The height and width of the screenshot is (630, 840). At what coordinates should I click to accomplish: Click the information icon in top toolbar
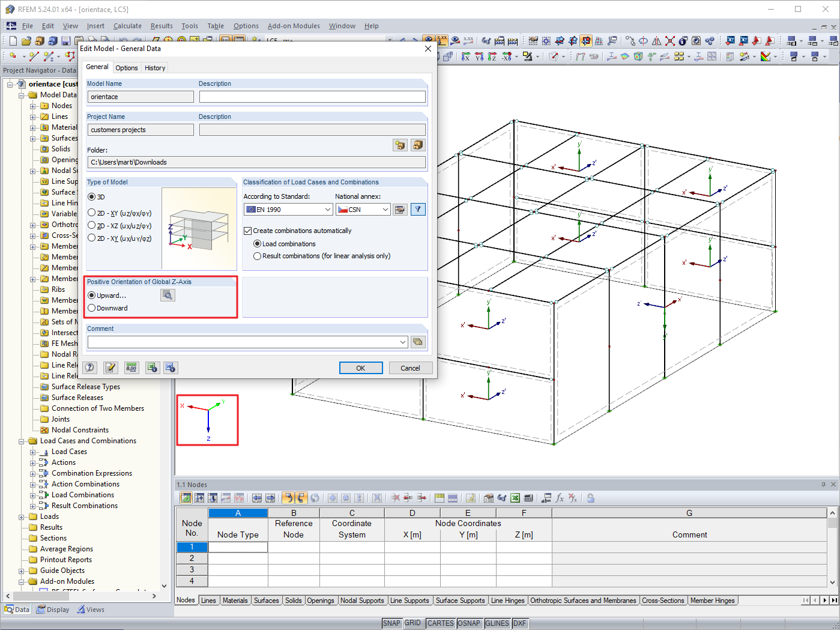(683, 41)
